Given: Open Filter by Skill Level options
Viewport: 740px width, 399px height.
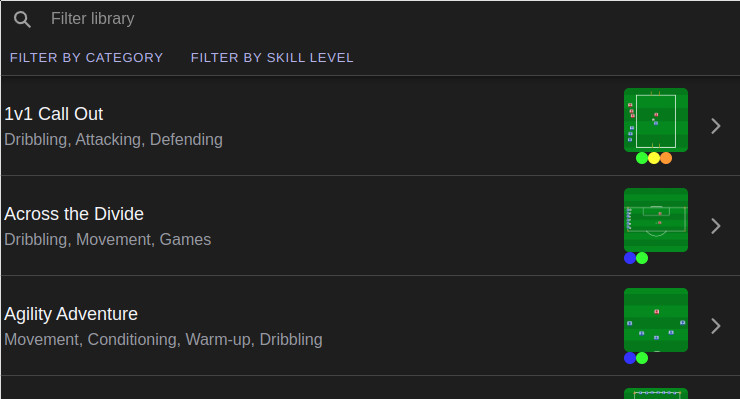Looking at the screenshot, I should tap(272, 58).
